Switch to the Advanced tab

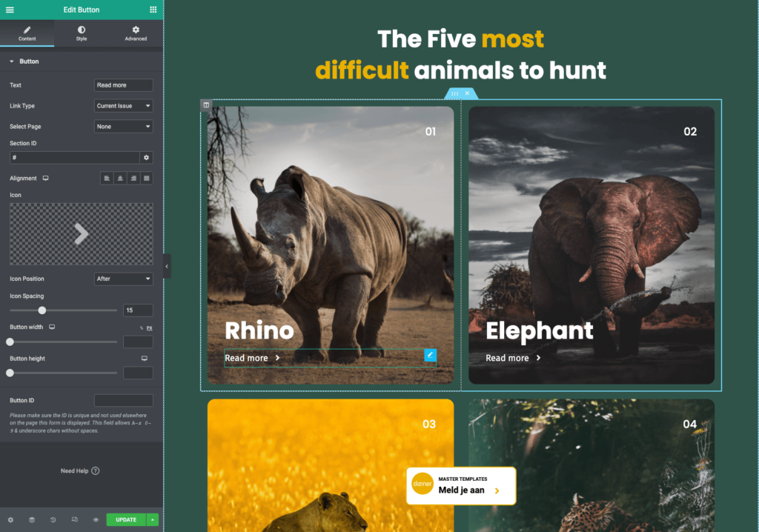point(136,33)
